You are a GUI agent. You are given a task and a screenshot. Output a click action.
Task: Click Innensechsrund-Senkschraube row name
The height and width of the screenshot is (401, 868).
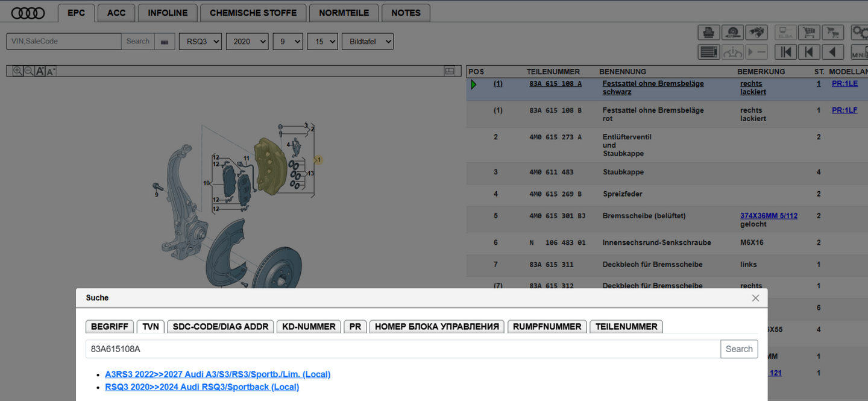(x=656, y=242)
